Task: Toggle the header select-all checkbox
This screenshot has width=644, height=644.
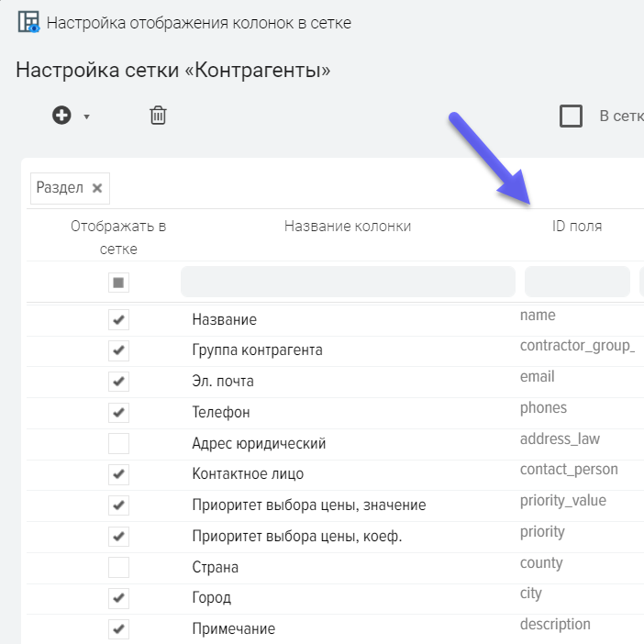Action: click(118, 283)
